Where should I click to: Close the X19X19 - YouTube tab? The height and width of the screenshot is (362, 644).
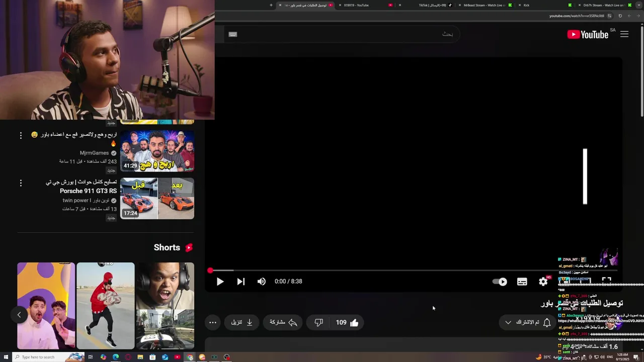[340, 5]
